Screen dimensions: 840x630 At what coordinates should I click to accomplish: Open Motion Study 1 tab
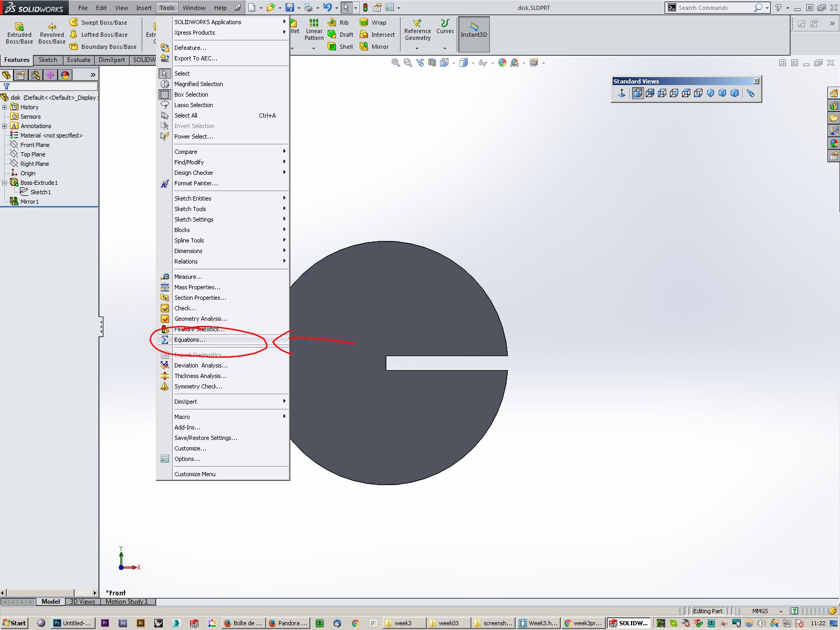[127, 602]
